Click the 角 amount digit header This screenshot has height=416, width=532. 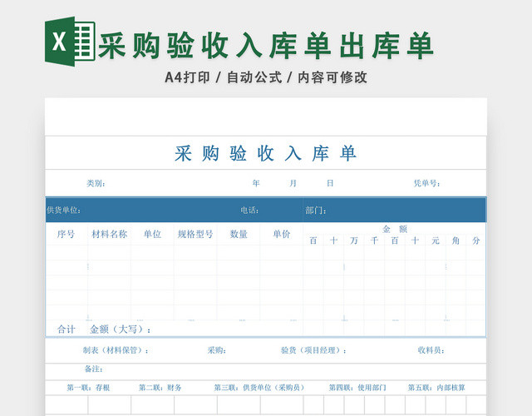click(x=456, y=240)
